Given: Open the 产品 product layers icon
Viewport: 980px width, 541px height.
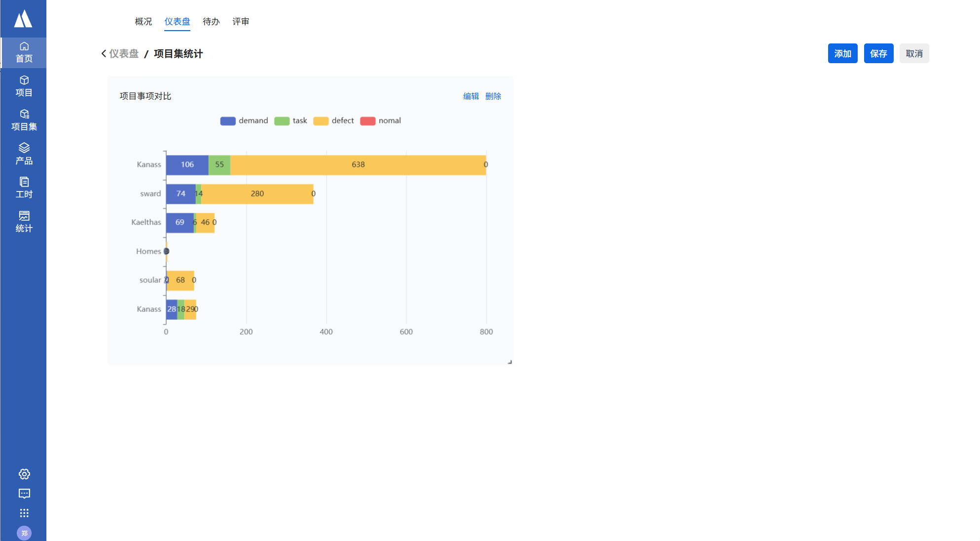Looking at the screenshot, I should click(x=24, y=154).
